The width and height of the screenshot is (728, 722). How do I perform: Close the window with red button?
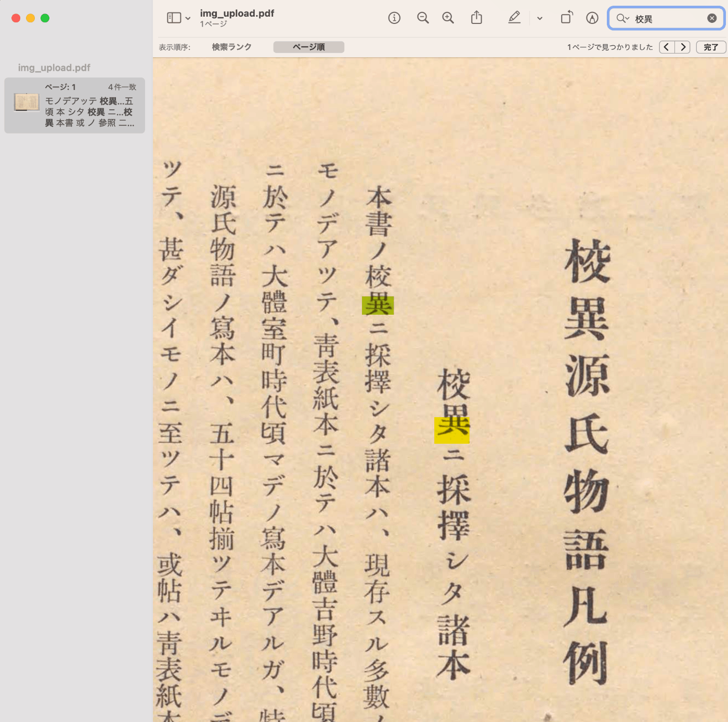[16, 18]
